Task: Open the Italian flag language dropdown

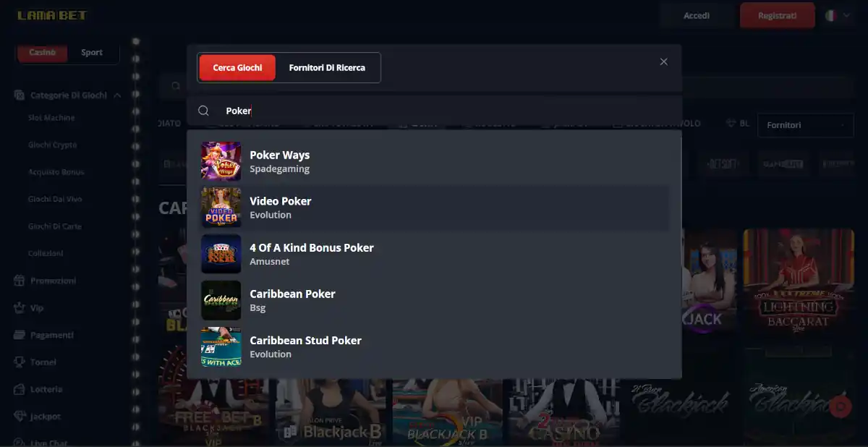Action: point(838,15)
